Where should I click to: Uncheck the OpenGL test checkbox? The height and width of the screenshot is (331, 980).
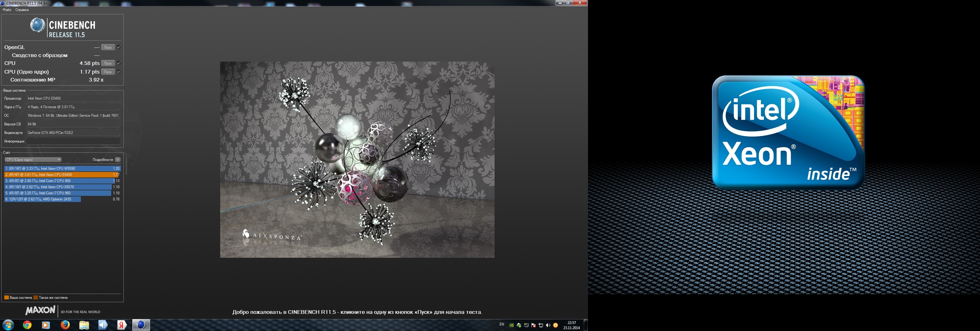coord(119,47)
